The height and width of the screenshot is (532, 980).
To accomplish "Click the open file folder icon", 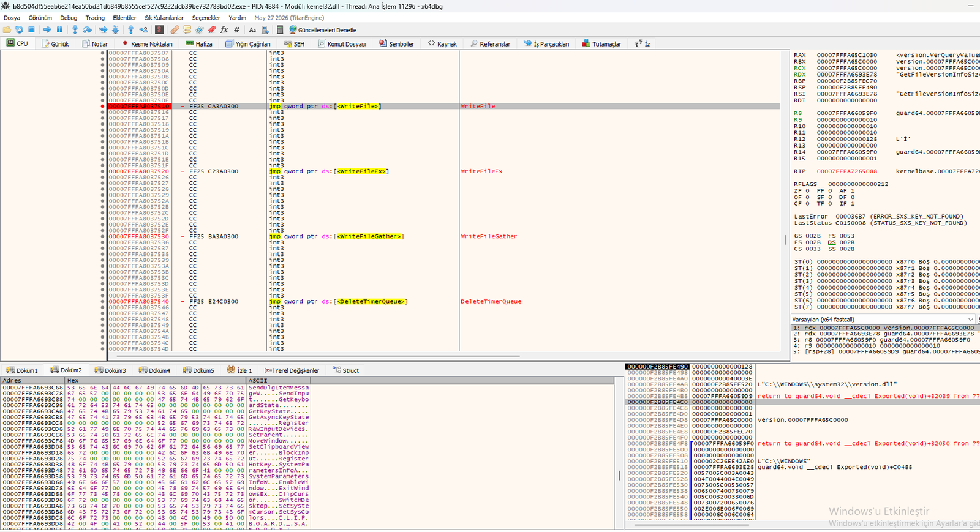I will coord(7,29).
